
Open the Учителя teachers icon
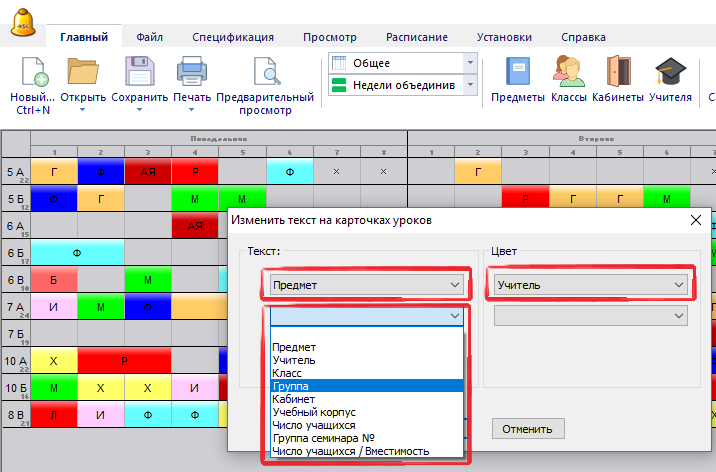coord(669,74)
